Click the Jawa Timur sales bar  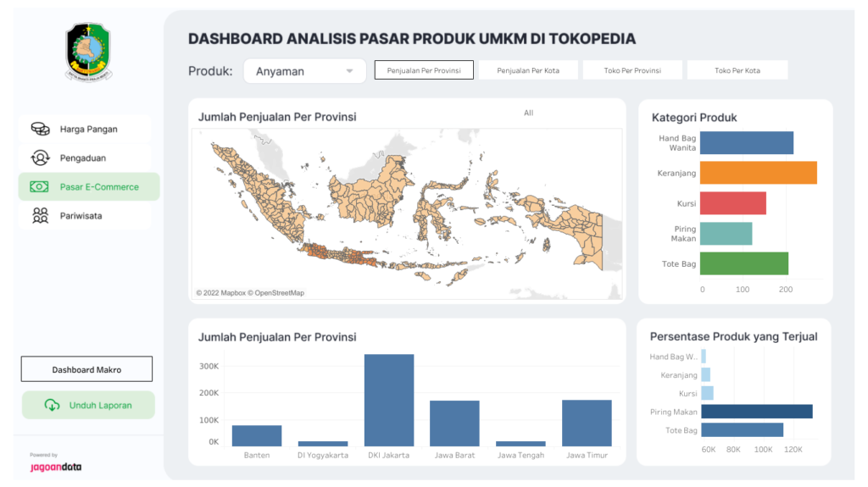(x=587, y=423)
